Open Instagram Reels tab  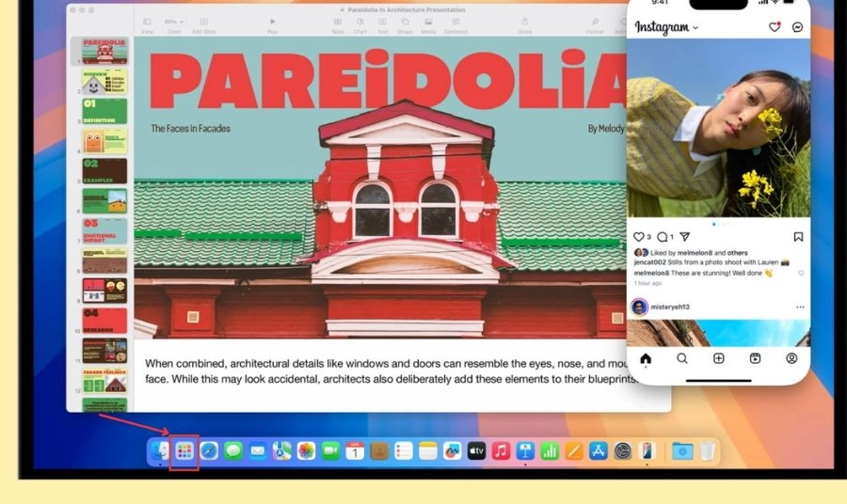click(755, 358)
